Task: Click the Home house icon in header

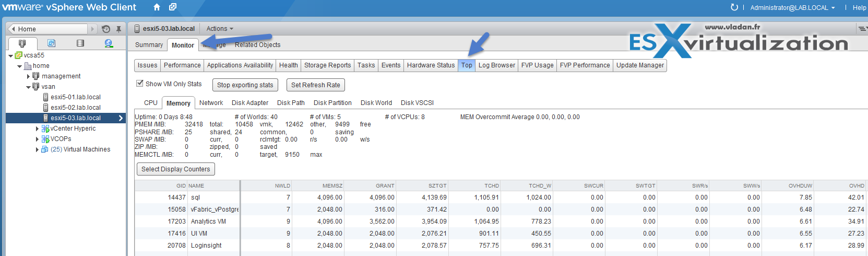Action: tap(157, 7)
